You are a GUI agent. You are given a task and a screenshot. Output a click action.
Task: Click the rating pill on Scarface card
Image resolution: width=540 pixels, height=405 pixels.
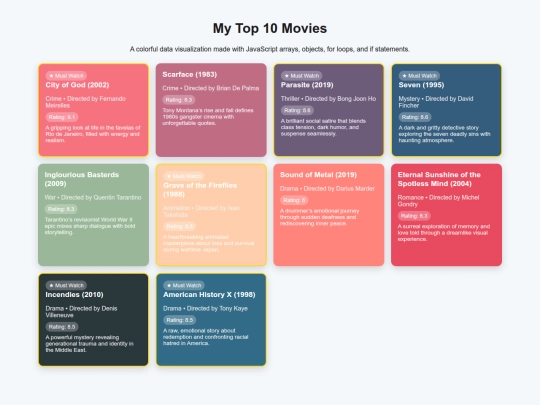tap(178, 100)
